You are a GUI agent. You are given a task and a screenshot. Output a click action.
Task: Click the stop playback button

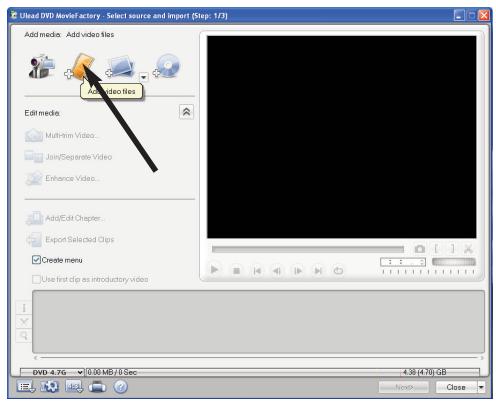[236, 271]
